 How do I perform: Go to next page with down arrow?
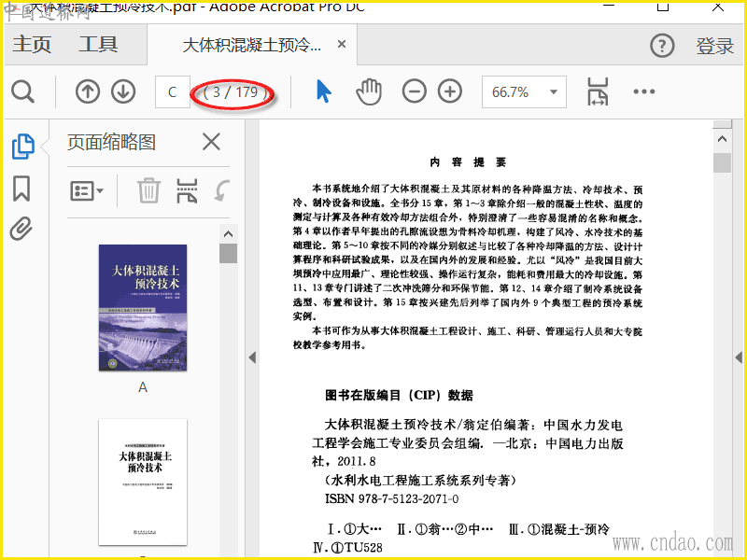click(123, 91)
